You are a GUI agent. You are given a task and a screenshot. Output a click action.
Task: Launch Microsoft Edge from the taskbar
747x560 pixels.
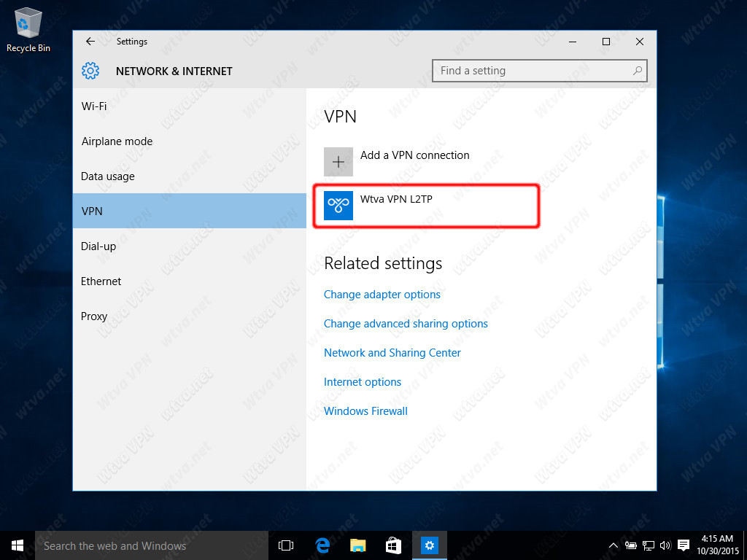[x=322, y=545]
